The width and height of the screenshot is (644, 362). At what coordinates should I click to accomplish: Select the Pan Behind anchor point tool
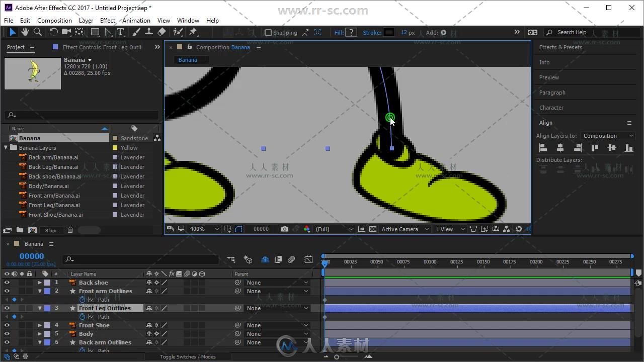click(x=79, y=32)
